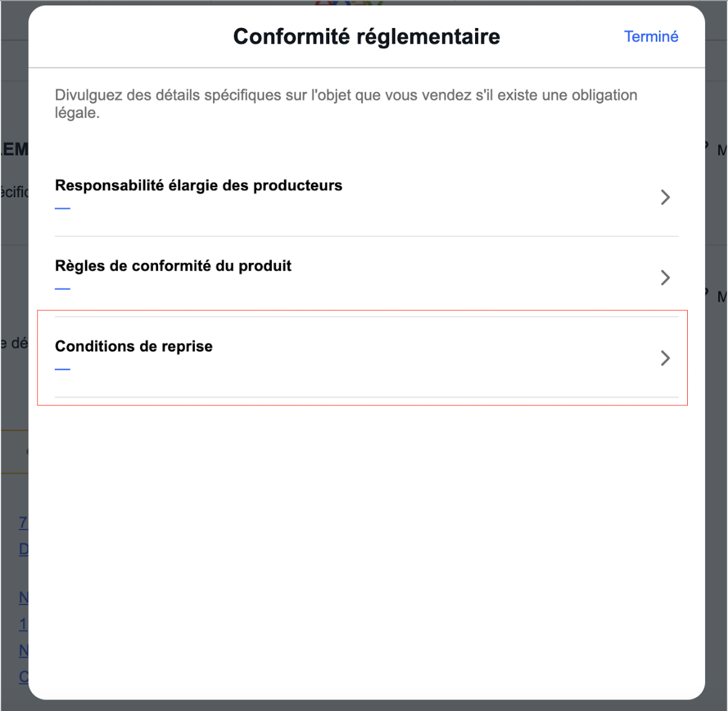Expand chevron for Règles de conformité du produit

click(665, 278)
